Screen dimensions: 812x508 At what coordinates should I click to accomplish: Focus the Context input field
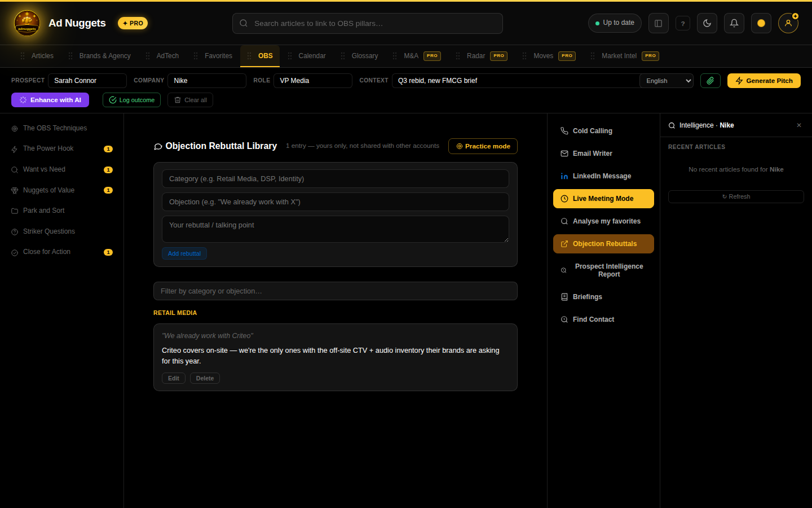[516, 81]
